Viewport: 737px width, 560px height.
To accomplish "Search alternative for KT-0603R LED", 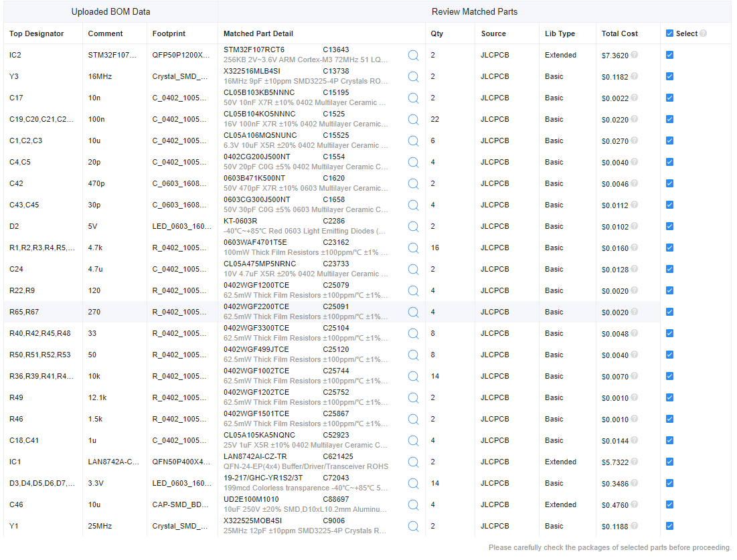I will coord(413,226).
